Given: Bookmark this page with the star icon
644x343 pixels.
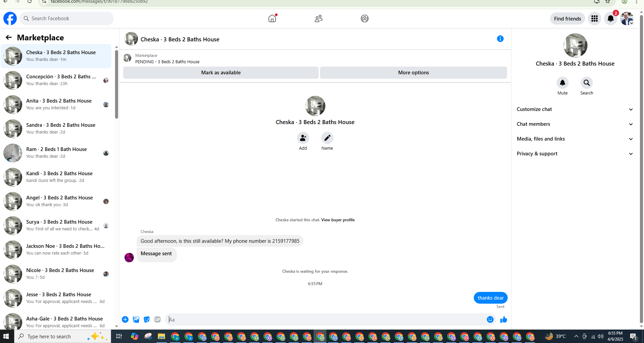Looking at the screenshot, I should tap(608, 2).
